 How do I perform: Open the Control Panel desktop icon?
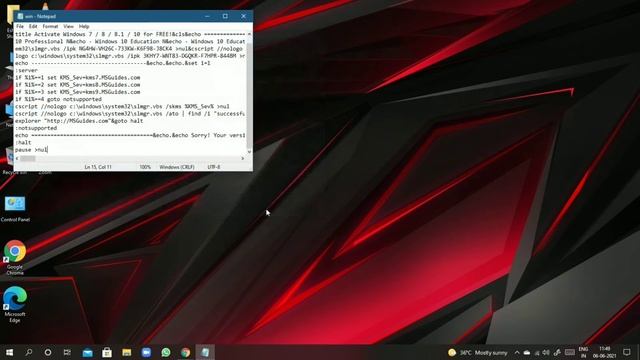click(15, 209)
